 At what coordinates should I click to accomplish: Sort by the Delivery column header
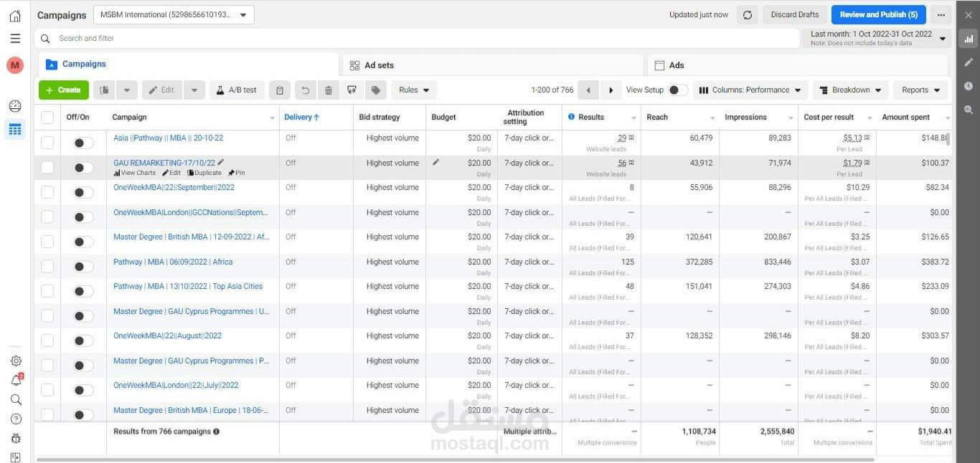click(301, 117)
